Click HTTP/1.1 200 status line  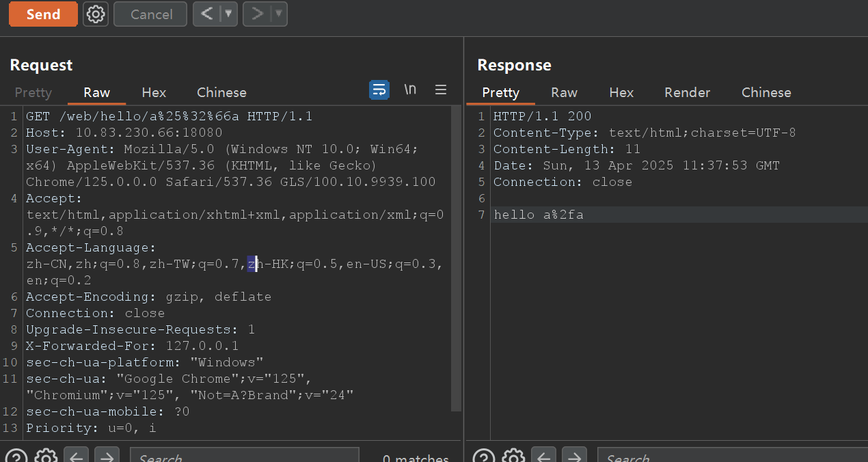pos(542,116)
